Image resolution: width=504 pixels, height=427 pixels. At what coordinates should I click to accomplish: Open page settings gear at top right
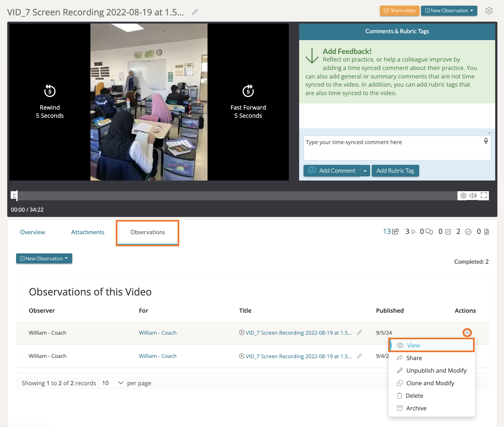point(489,11)
